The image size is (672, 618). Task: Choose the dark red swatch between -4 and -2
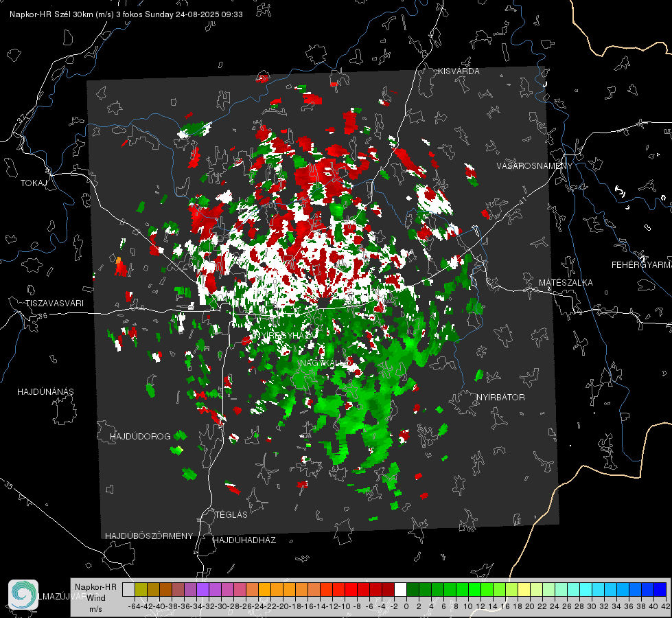(388, 589)
